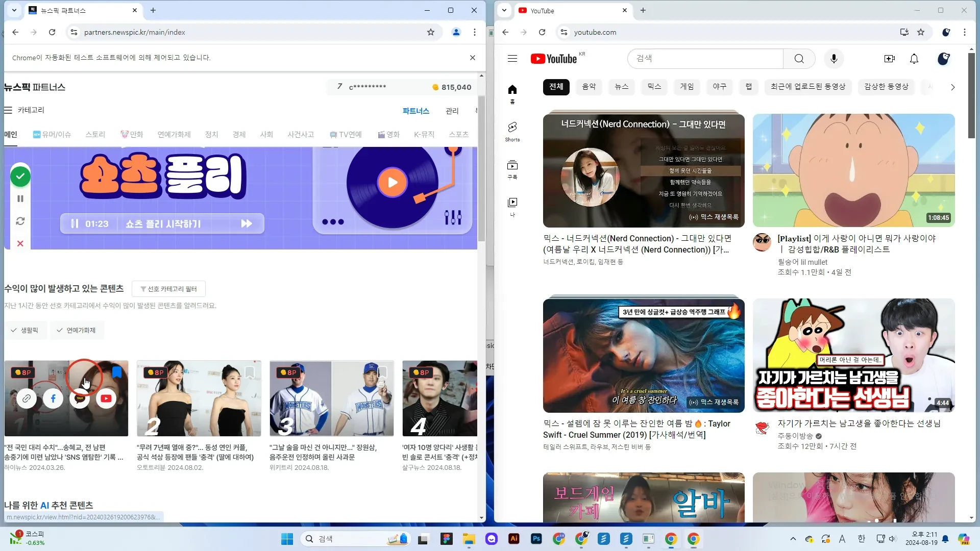Select the 게임 filter chip on YouTube
980x551 pixels.
(687, 87)
